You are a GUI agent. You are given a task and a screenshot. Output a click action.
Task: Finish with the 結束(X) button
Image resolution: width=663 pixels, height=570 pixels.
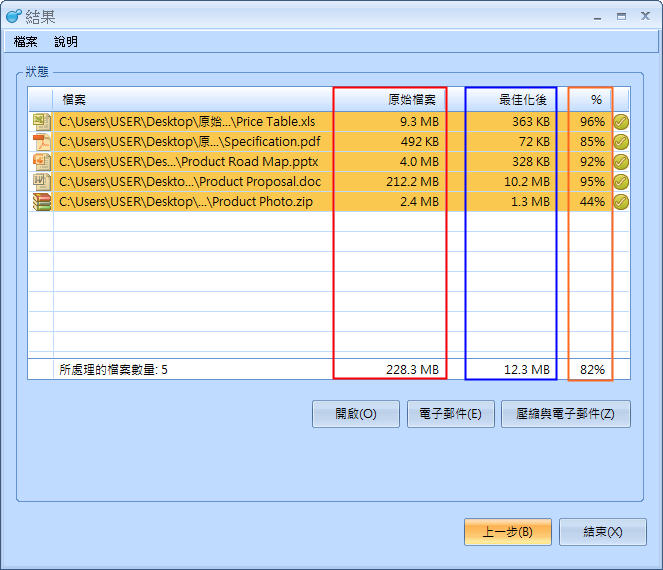[x=602, y=532]
